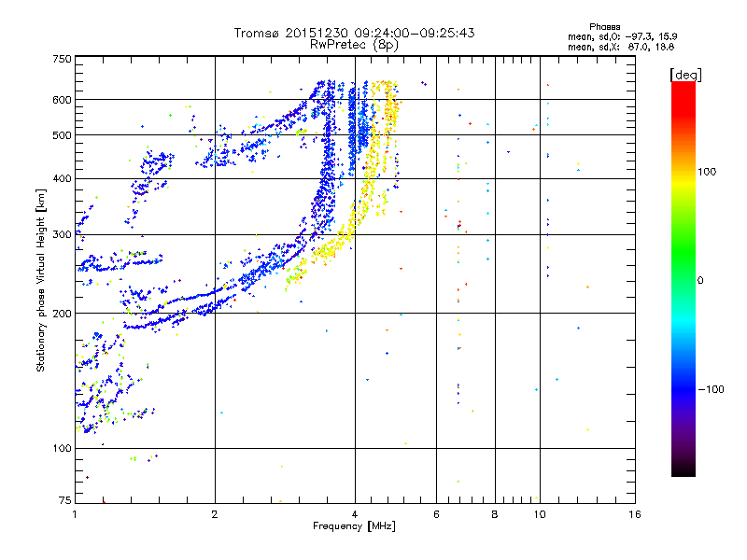Click the phase rainbow colorbar
Screen dimensions: 747x560
click(684, 278)
